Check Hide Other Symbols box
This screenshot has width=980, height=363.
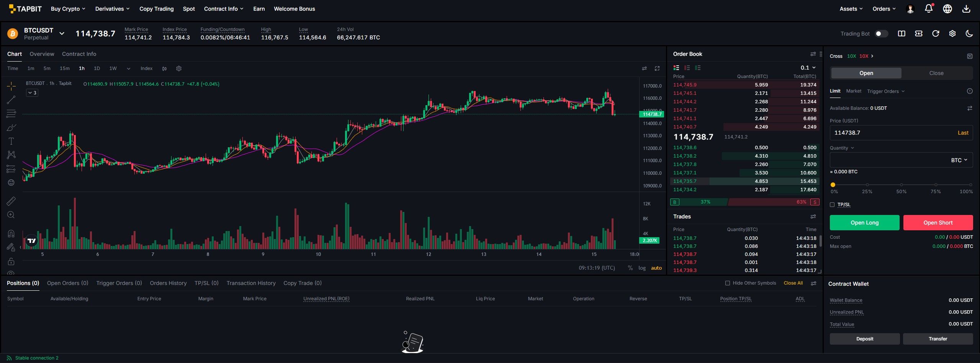727,283
